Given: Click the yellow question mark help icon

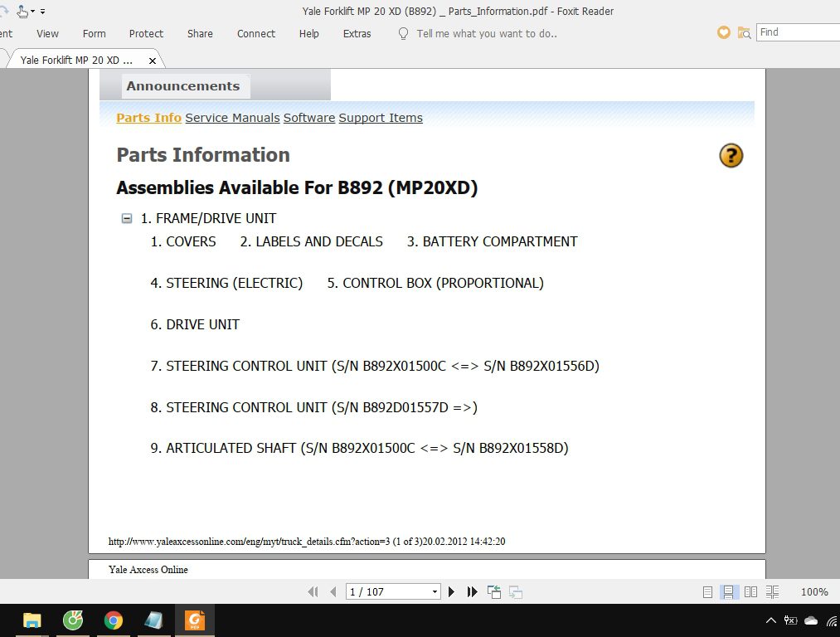Looking at the screenshot, I should 731,155.
